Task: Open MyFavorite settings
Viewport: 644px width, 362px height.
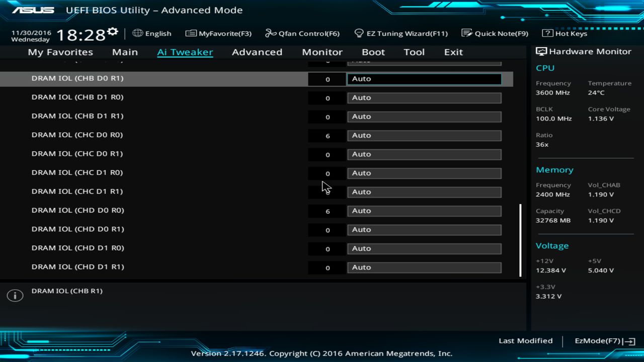Action: click(x=218, y=33)
